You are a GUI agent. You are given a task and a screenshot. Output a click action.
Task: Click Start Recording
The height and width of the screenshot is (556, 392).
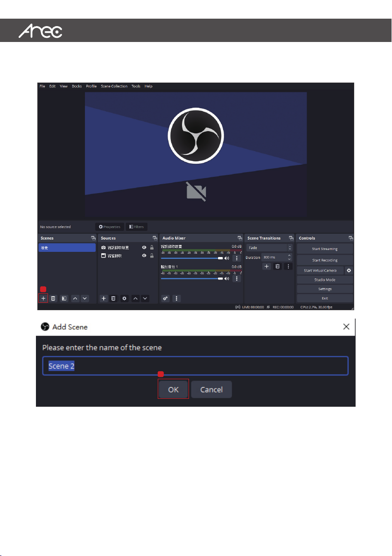[325, 260]
